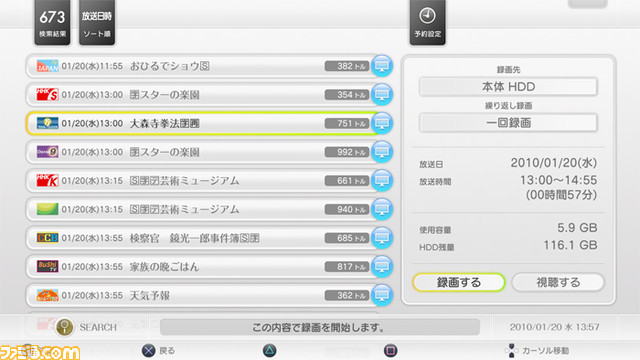Click the BuShi TV channel logo
The height and width of the screenshot is (360, 640).
pyautogui.click(x=47, y=267)
